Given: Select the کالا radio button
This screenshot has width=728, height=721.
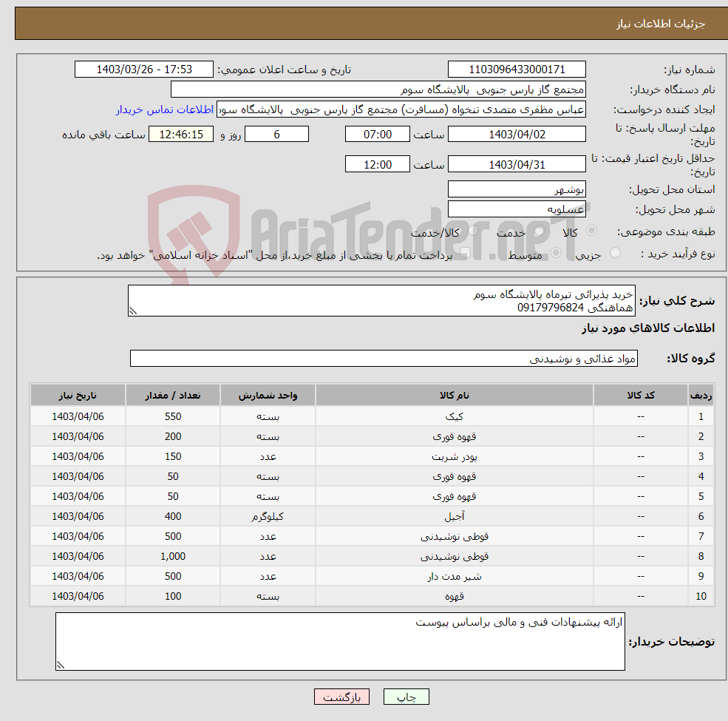Looking at the screenshot, I should [x=591, y=231].
